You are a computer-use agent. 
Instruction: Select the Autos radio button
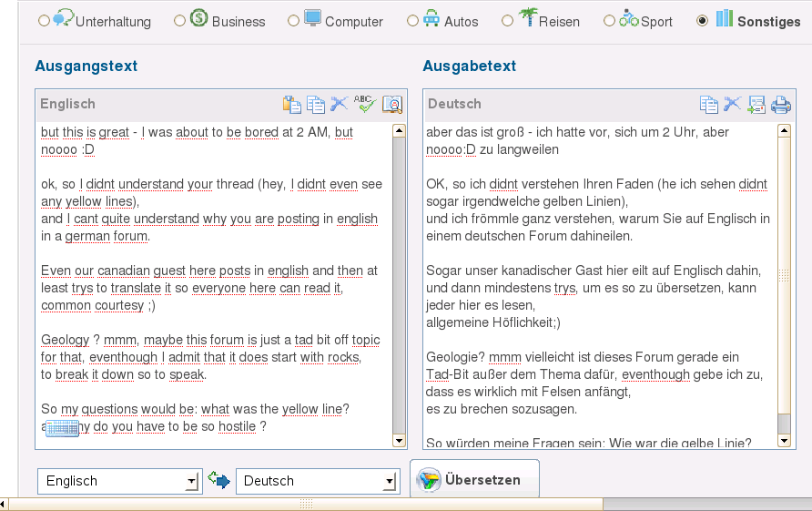[x=412, y=21]
